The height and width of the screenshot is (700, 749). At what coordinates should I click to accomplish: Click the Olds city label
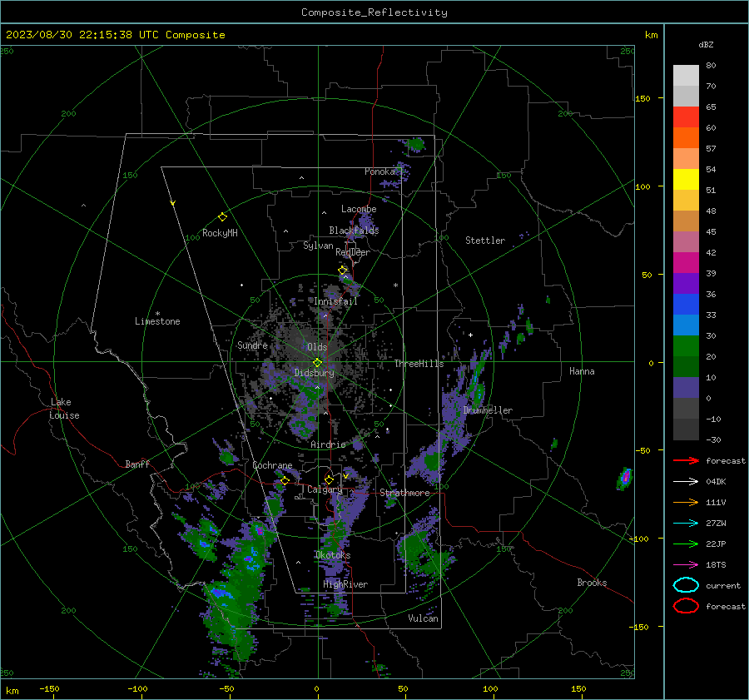[317, 347]
